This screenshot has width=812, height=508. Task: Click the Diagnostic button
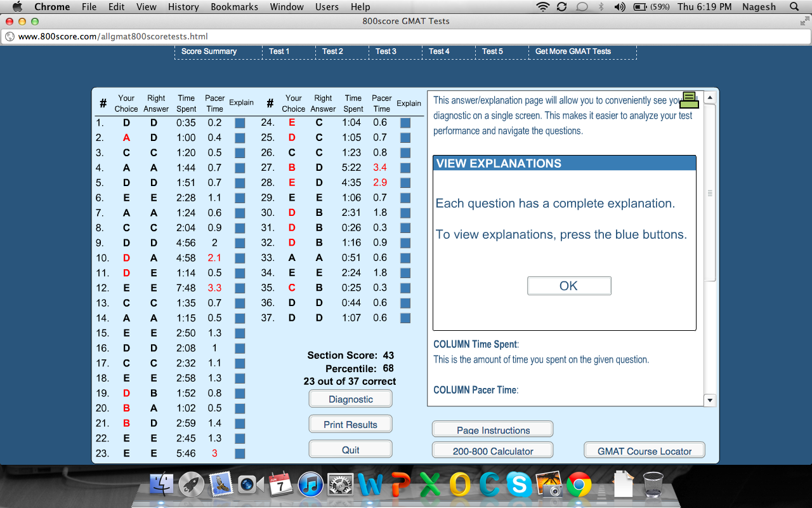pos(351,399)
